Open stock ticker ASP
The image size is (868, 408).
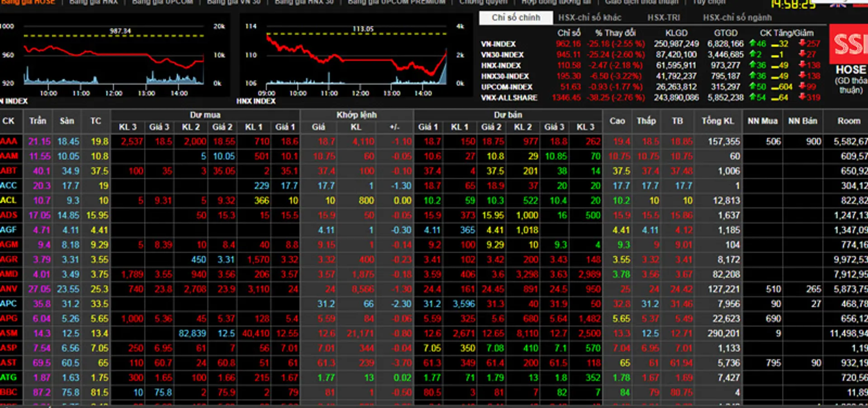click(x=9, y=348)
